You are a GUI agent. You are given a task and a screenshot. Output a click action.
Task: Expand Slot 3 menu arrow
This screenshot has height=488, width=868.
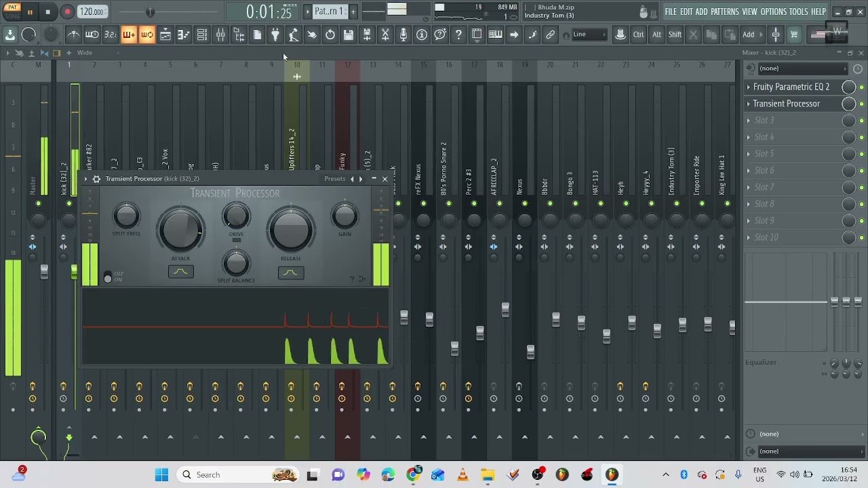(x=749, y=121)
